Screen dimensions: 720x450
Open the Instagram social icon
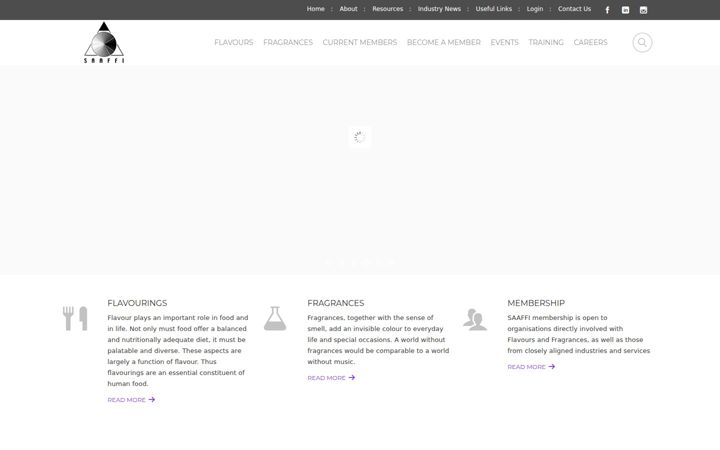coord(643,10)
